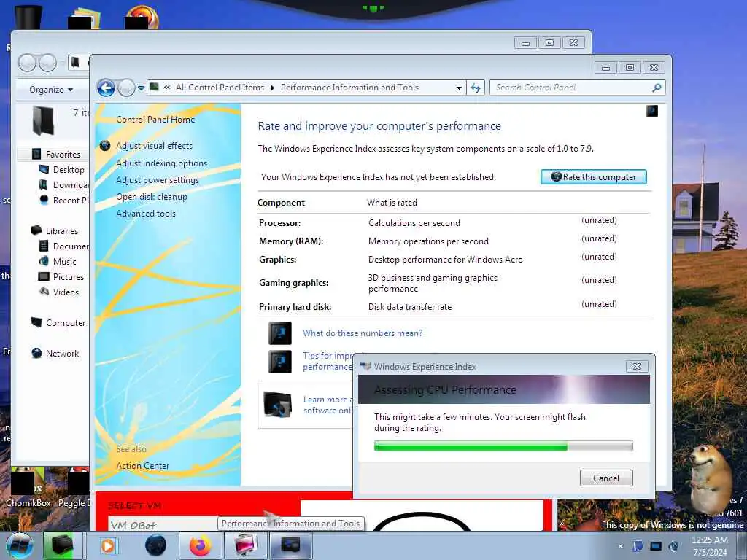
Task: Open Advanced tools link
Action: (146, 214)
